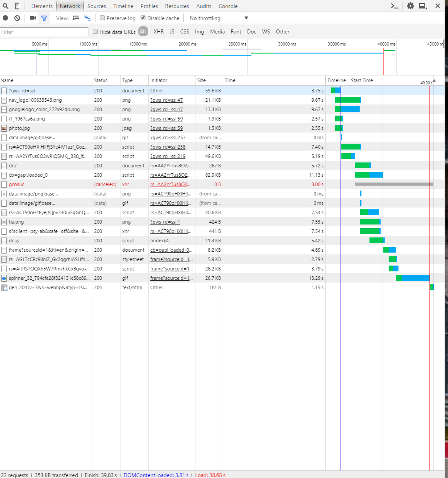Toggle capture screenshots camera icon
Viewport: 448px width, 478px height.
click(33, 18)
